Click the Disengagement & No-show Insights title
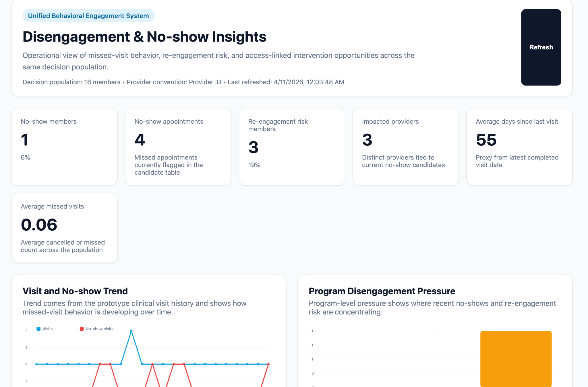Image resolution: width=588 pixels, height=387 pixels. pos(144,37)
